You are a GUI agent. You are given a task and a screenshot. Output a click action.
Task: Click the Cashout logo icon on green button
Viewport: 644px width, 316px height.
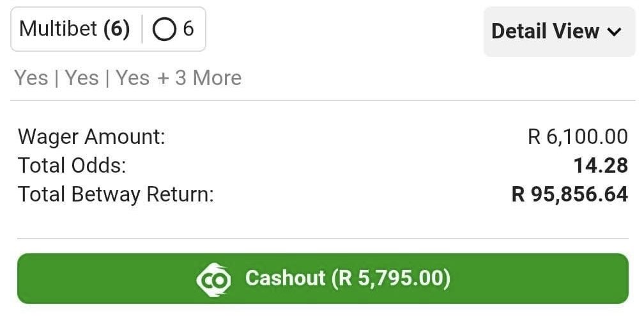[x=213, y=278]
